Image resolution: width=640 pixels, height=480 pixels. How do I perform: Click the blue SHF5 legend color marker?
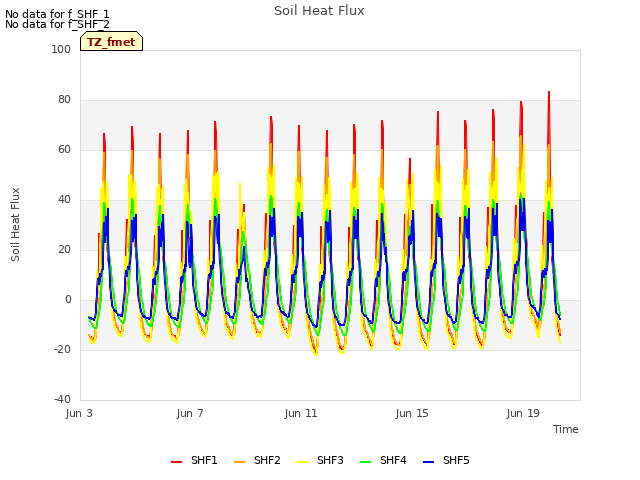[x=429, y=462]
